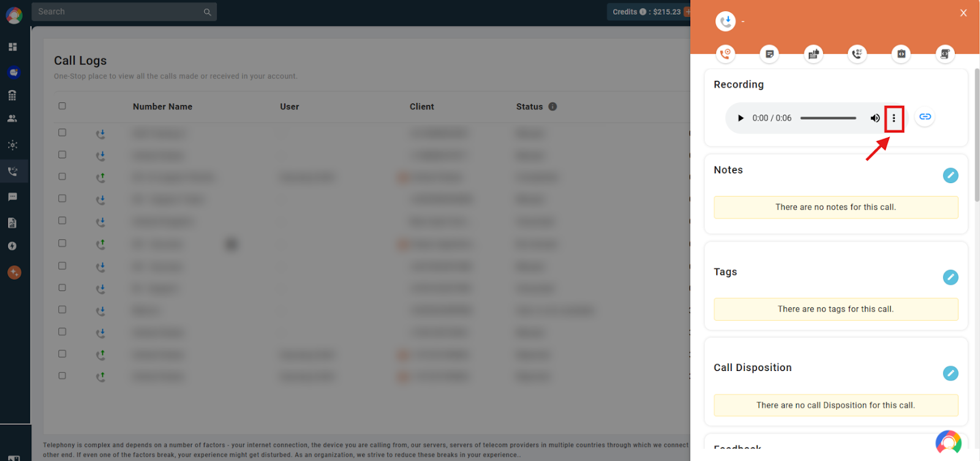Open the messages sidebar icon
Screen dimensions: 980x461
12,197
